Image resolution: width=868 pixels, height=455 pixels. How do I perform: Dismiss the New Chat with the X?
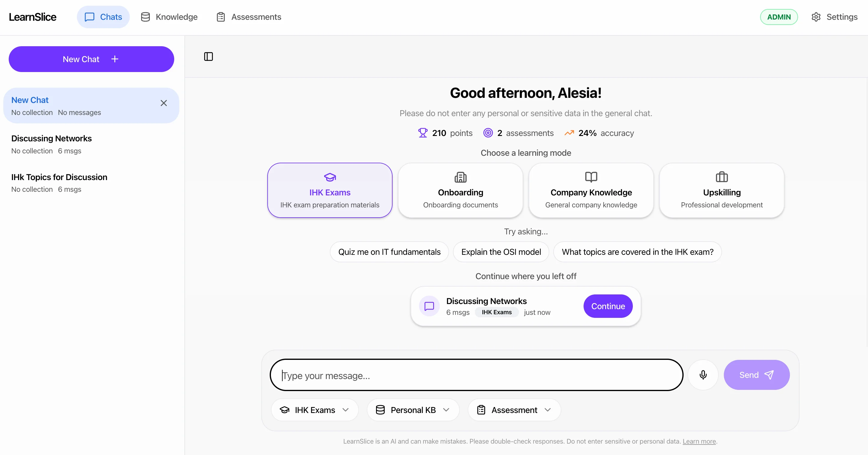click(164, 103)
